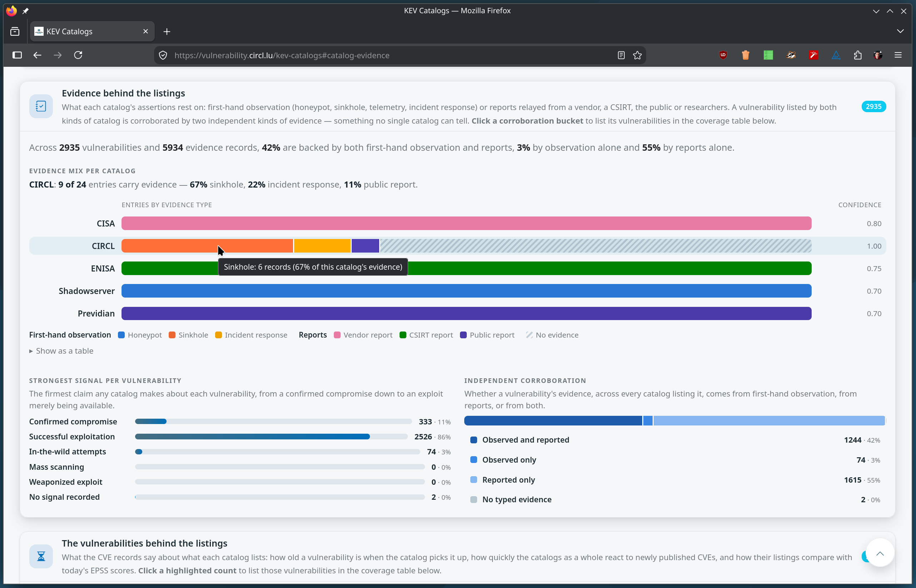Image resolution: width=916 pixels, height=588 pixels.
Task: Click the ENISA confidence value 0.75
Action: coord(874,268)
